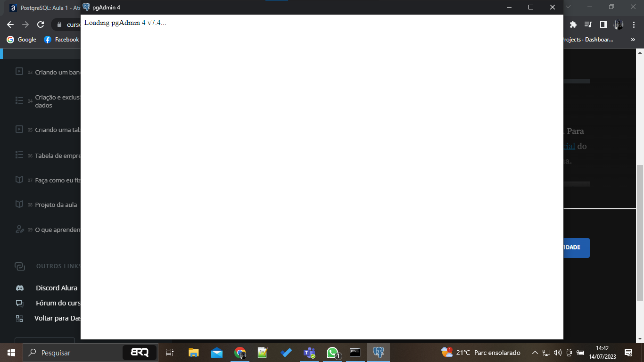Toggle the Chrome side panel icon
The height and width of the screenshot is (362, 644).
coord(603,25)
